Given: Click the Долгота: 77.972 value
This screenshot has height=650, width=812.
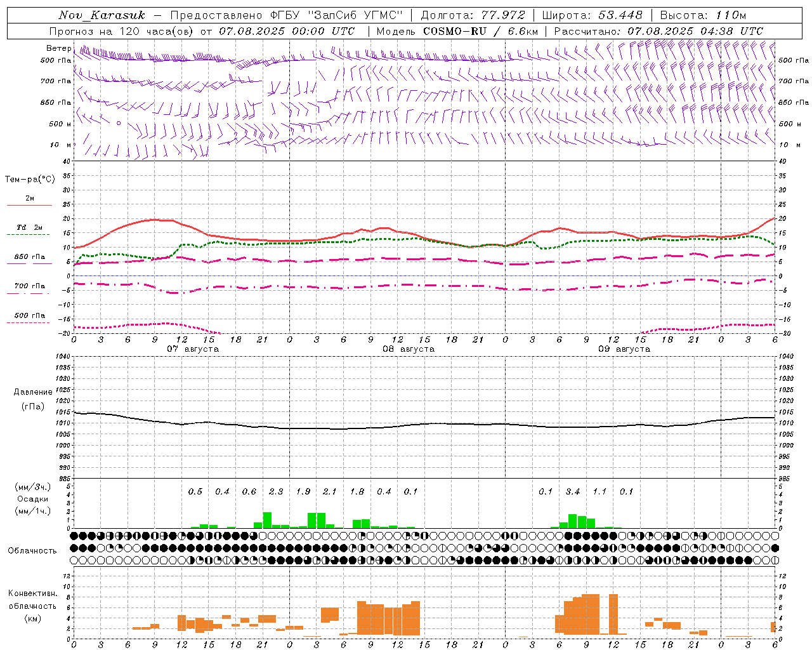Looking at the screenshot, I should (473, 15).
